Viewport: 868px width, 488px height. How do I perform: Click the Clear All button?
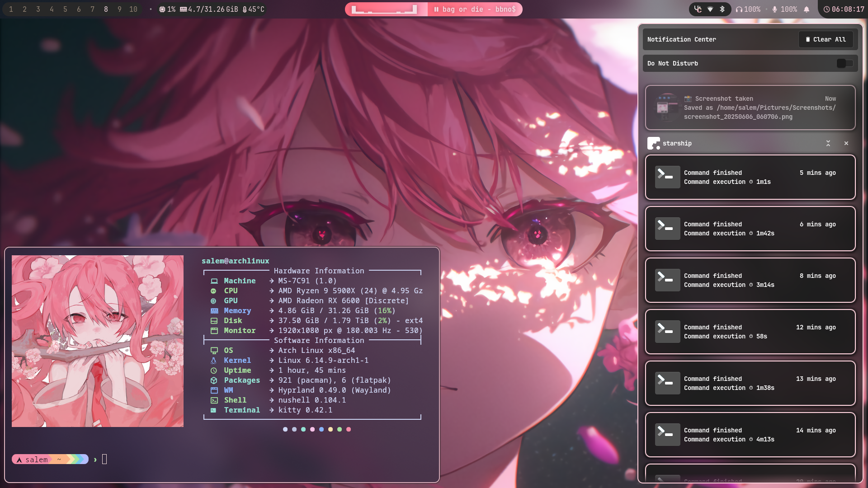click(x=826, y=39)
